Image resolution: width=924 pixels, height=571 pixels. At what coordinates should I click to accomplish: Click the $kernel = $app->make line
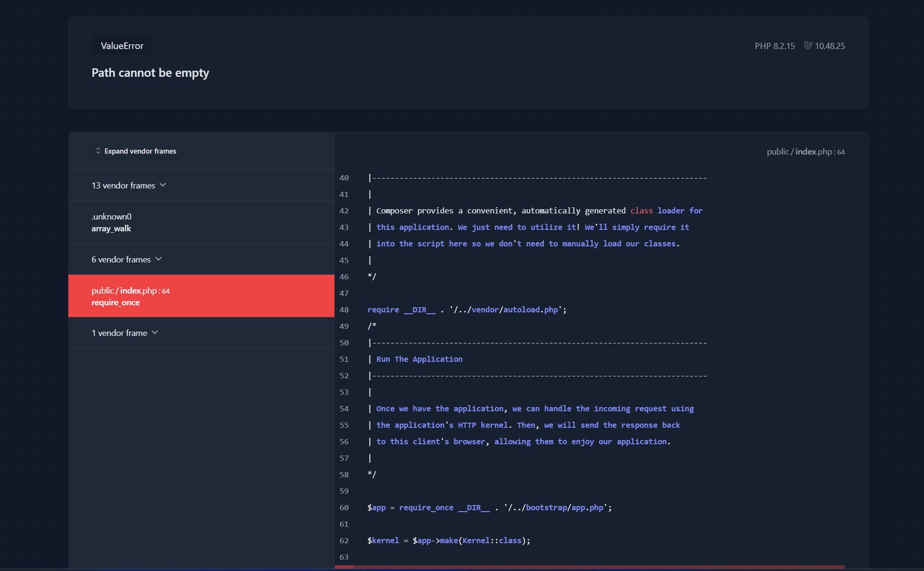click(x=448, y=540)
